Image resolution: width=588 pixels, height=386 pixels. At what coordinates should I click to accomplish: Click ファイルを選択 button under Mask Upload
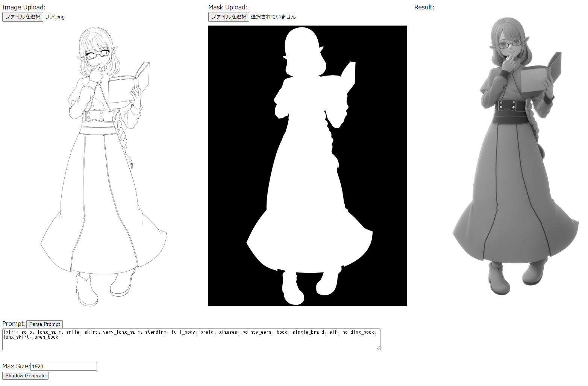(x=229, y=17)
